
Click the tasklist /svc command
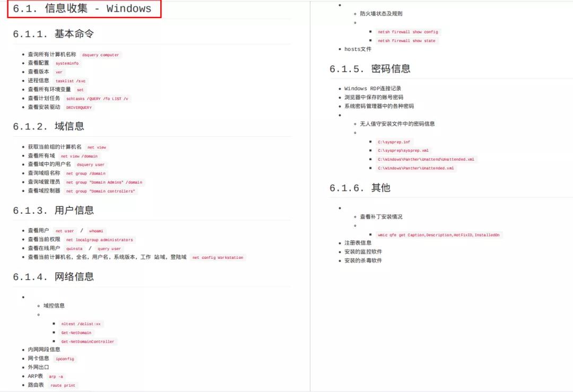click(71, 81)
